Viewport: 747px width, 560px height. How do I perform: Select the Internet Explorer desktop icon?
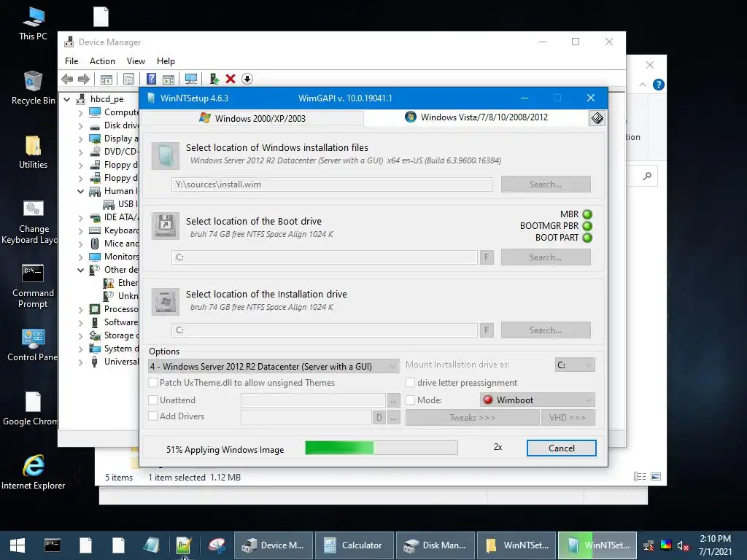(x=33, y=472)
